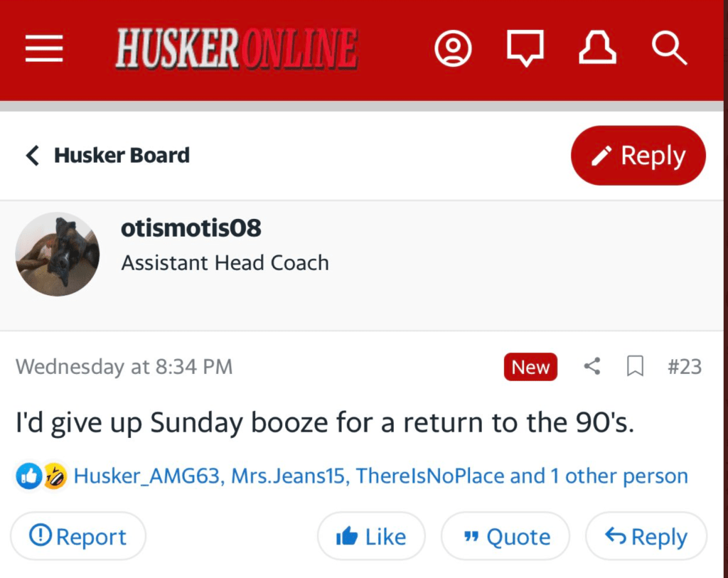Open the conversations inbox icon
This screenshot has height=578, width=728.
[x=525, y=49]
